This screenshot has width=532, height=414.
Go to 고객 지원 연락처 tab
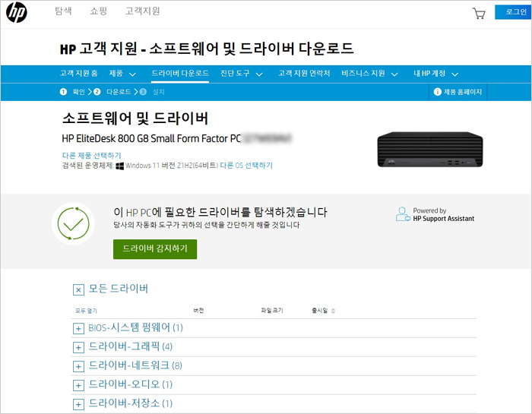(304, 73)
